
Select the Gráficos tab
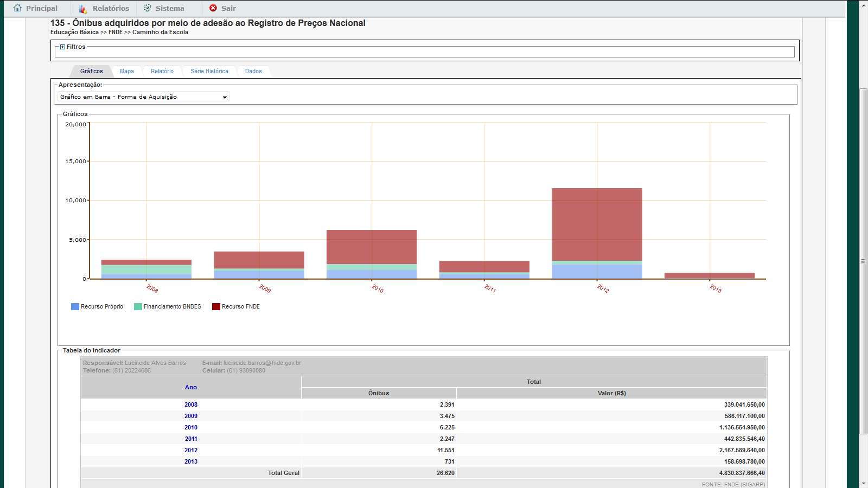click(x=92, y=71)
